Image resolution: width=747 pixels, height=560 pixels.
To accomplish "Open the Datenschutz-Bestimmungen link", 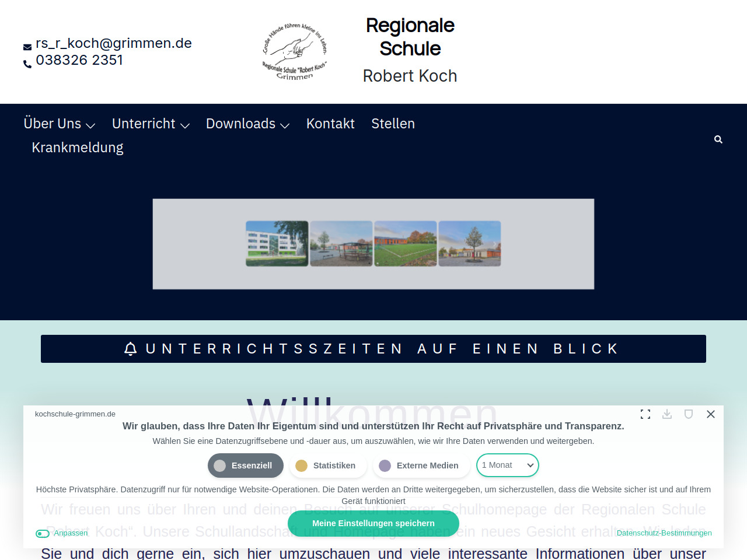I will click(664, 533).
